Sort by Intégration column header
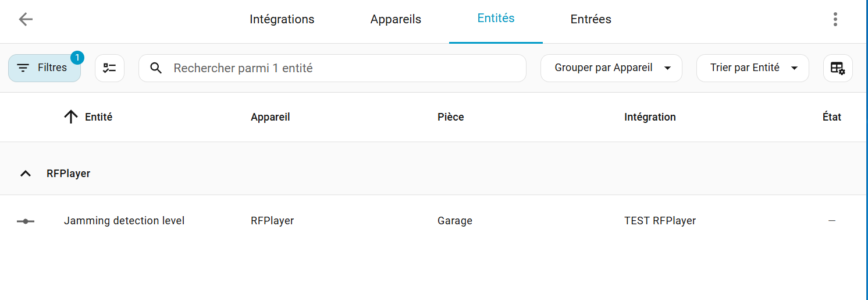 [650, 117]
